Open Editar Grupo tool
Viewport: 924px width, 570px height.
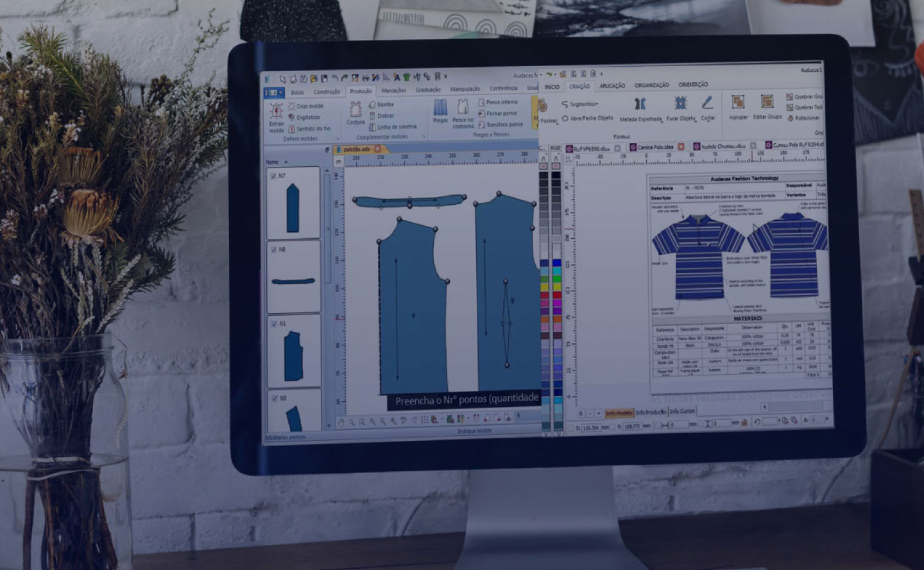click(767, 107)
